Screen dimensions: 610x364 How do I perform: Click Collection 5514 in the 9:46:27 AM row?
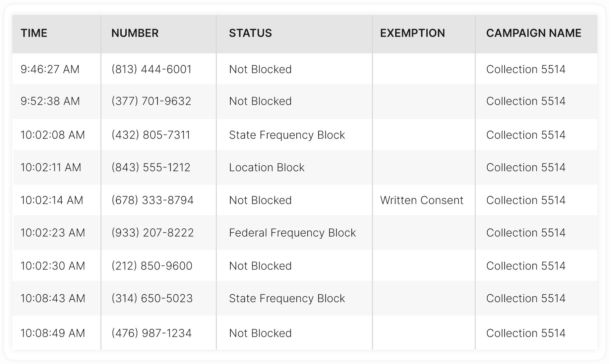pos(526,69)
